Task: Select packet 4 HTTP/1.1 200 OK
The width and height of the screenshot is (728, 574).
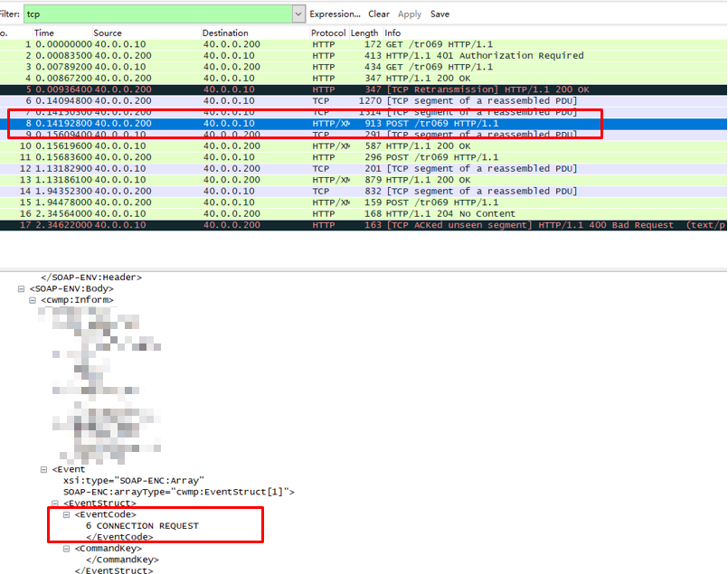Action: coord(364,79)
